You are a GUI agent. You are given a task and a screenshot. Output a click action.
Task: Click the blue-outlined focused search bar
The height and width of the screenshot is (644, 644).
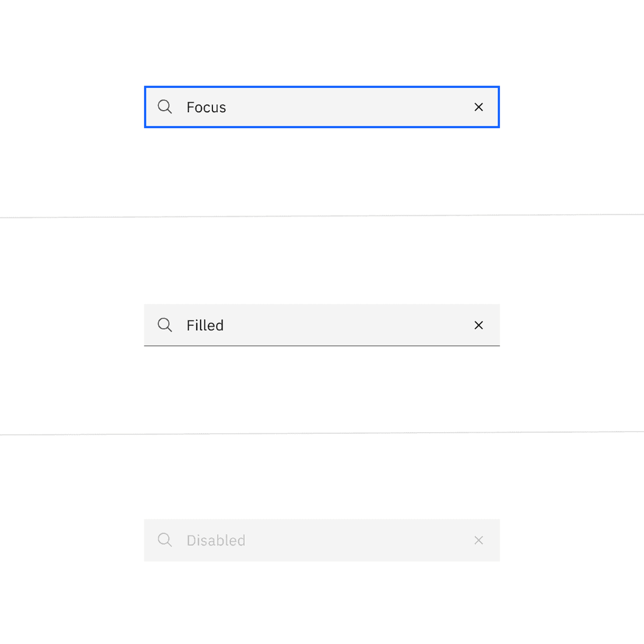tap(321, 107)
